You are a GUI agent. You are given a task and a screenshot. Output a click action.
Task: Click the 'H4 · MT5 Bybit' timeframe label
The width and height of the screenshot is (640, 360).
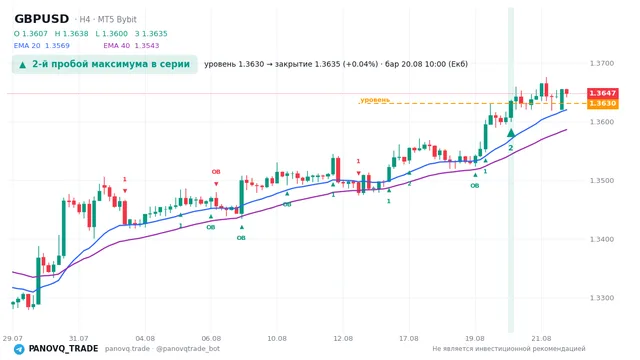pos(108,19)
